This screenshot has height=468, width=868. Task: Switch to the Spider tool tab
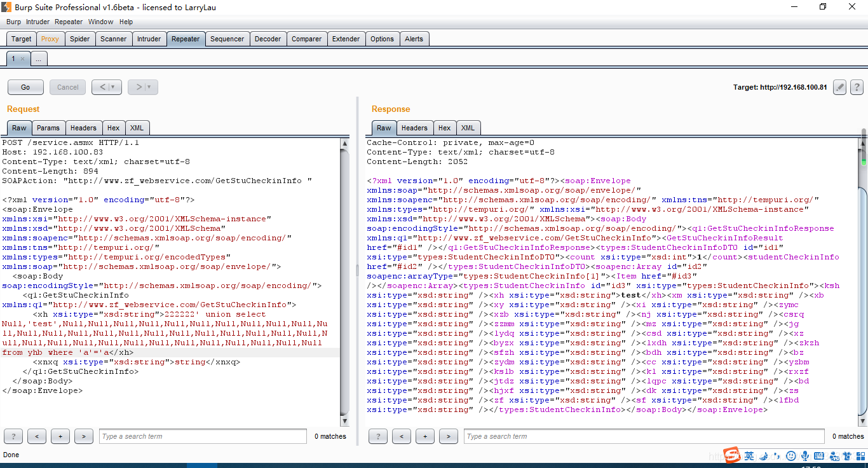click(x=79, y=39)
